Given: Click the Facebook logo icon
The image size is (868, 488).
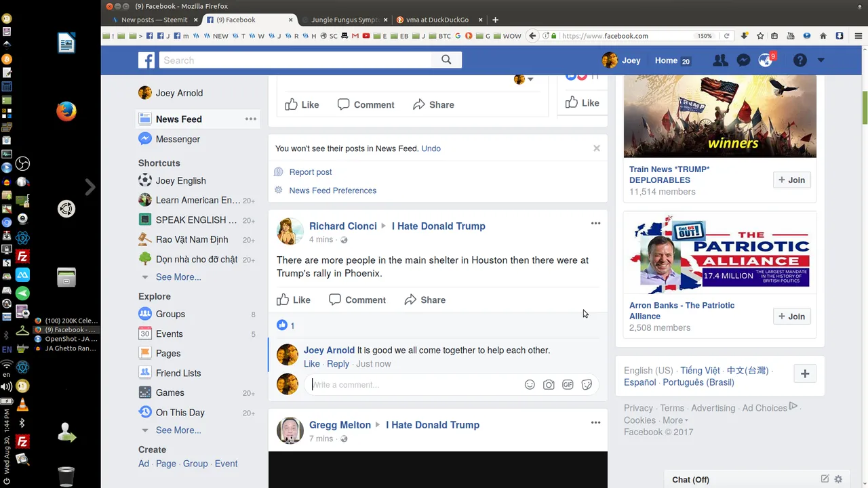Looking at the screenshot, I should pos(146,60).
